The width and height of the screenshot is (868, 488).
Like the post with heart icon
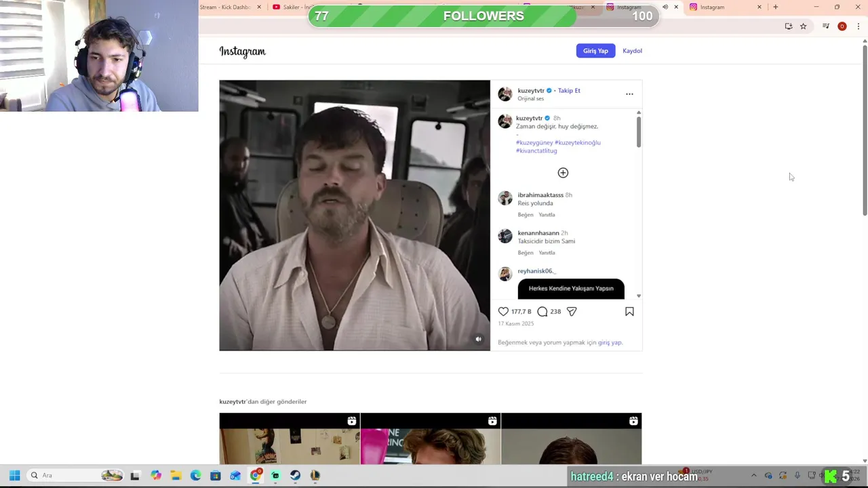pos(503,312)
